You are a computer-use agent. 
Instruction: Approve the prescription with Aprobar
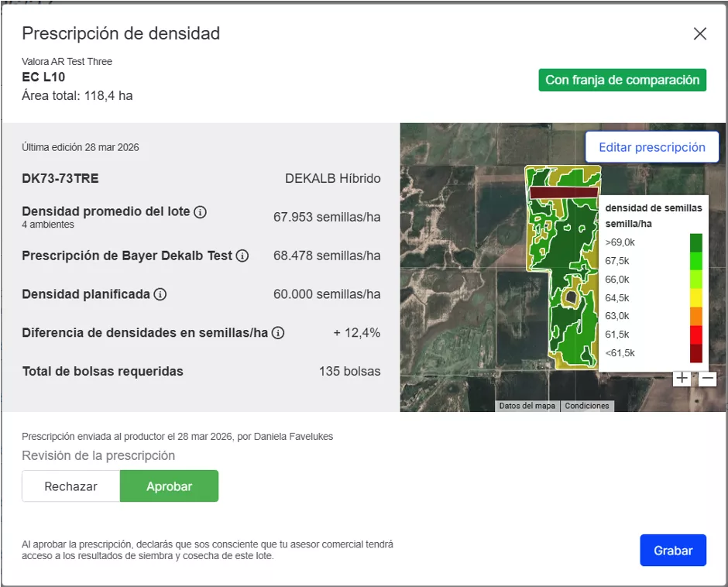169,486
